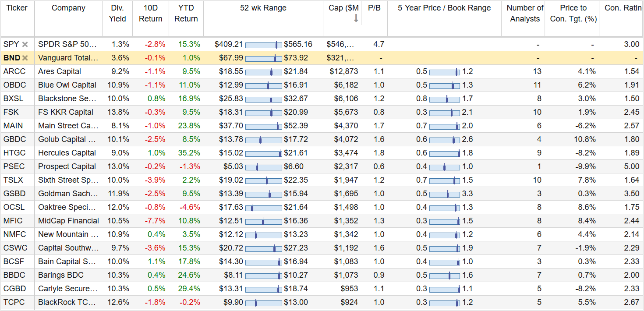Click FSK dividend yield 13.8%

[x=118, y=112]
